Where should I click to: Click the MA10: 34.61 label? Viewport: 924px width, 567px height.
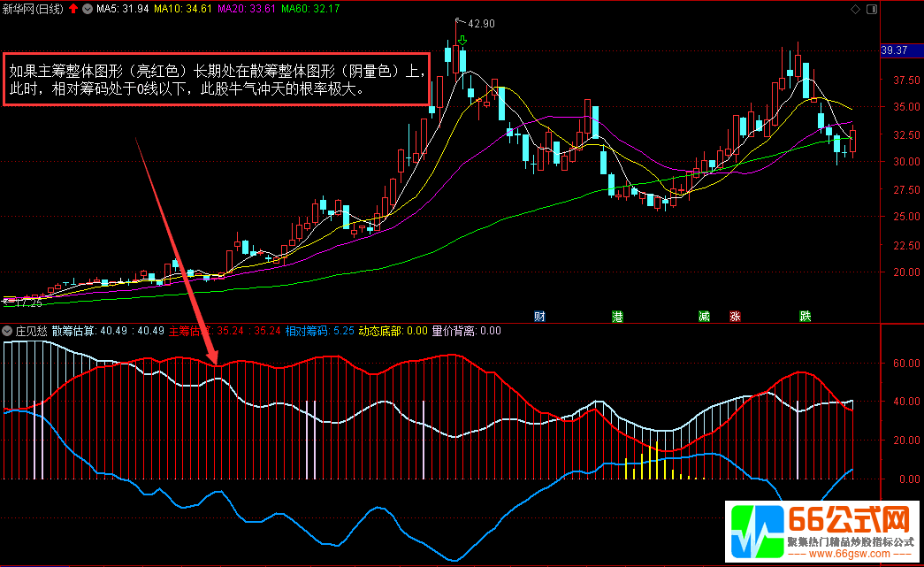(x=183, y=9)
